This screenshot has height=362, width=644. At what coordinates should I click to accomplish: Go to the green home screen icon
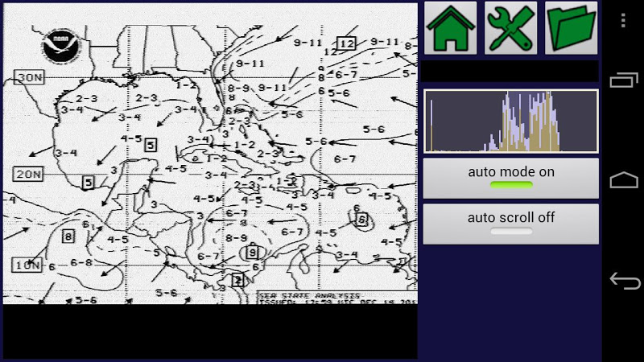pyautogui.click(x=450, y=28)
